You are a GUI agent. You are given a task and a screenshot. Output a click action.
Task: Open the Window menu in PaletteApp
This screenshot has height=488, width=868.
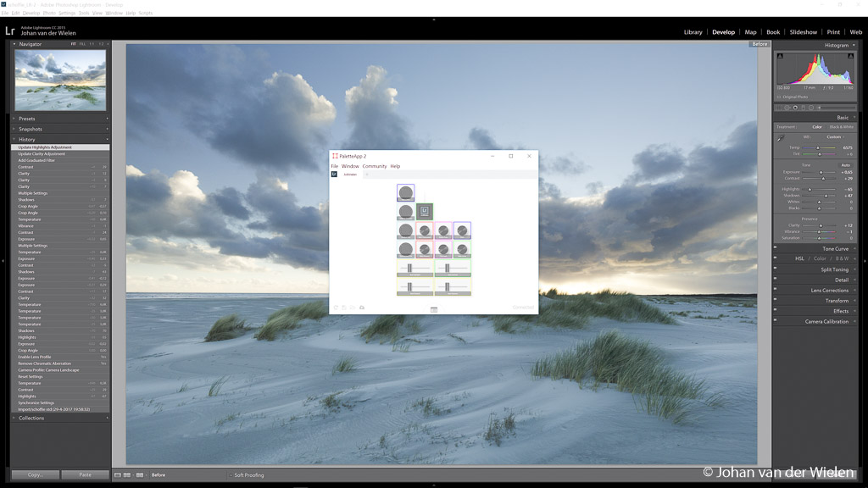pos(350,166)
